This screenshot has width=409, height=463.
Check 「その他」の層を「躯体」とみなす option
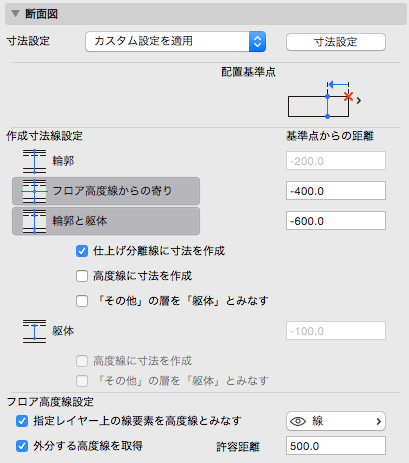[x=82, y=301]
